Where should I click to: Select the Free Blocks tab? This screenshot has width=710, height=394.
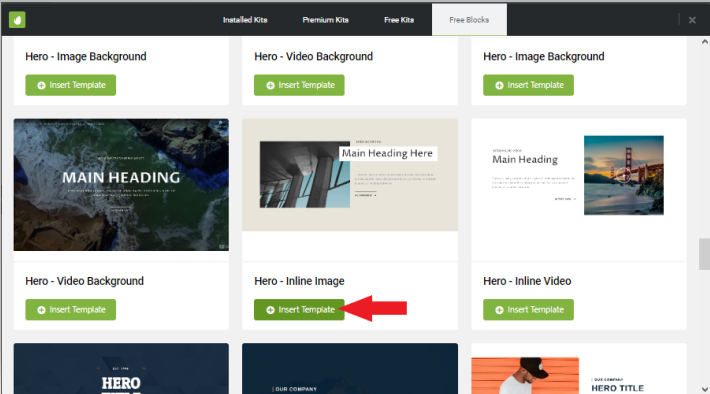[469, 20]
